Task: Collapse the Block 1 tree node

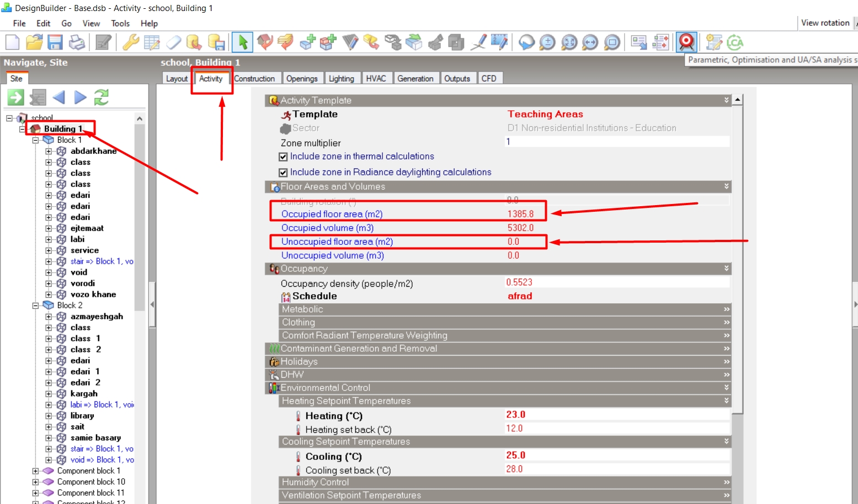Action: [35, 140]
